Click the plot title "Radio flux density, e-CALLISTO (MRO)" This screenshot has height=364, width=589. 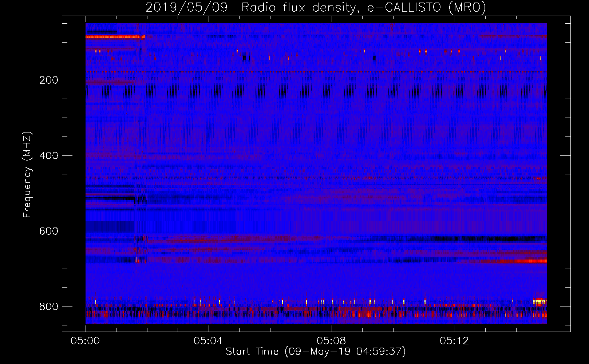point(364,8)
